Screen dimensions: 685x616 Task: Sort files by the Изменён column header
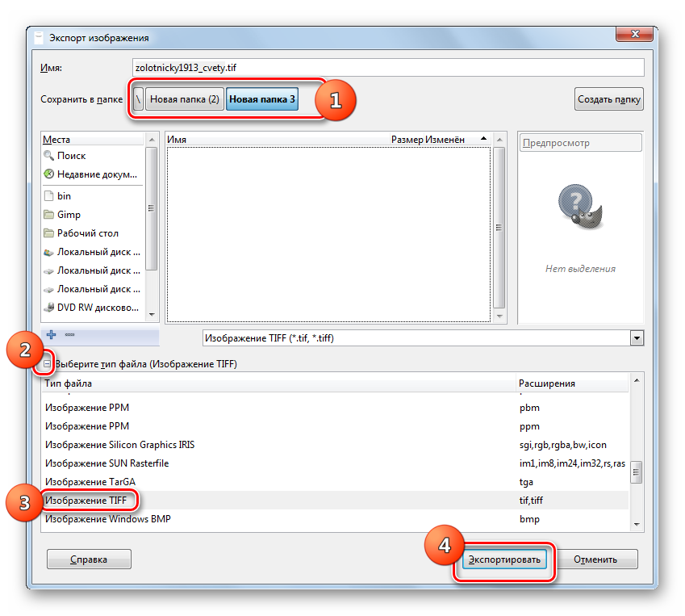click(445, 140)
